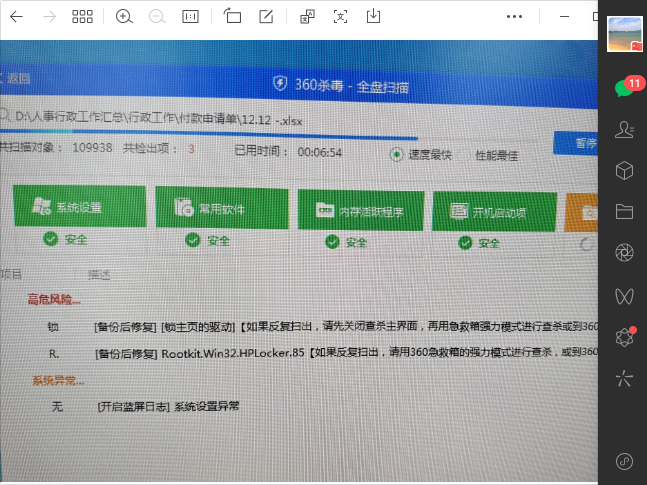Zoom in on the image

click(124, 17)
